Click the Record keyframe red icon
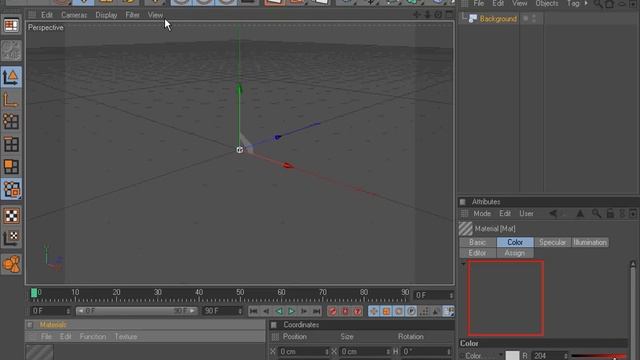The width and height of the screenshot is (640, 360). [332, 311]
